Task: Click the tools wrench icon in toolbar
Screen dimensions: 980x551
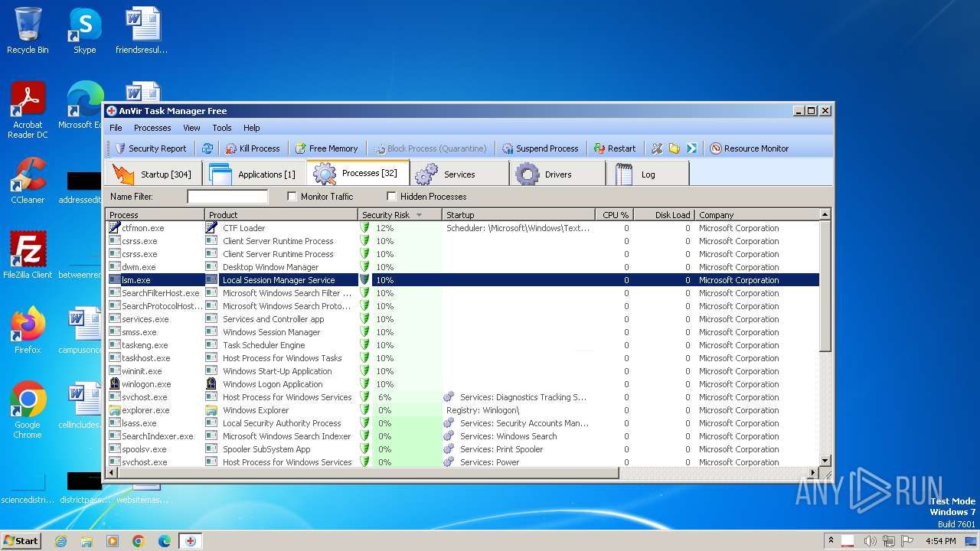Action: [x=657, y=148]
